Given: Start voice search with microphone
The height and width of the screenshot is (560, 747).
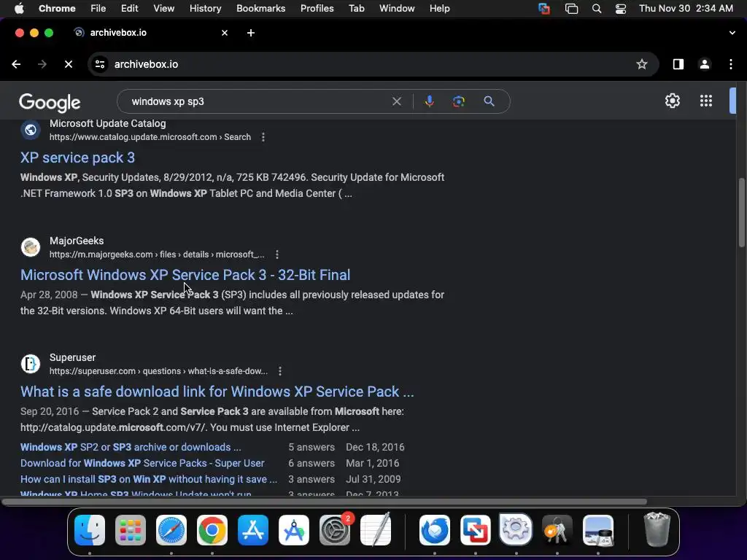Looking at the screenshot, I should click(x=429, y=101).
